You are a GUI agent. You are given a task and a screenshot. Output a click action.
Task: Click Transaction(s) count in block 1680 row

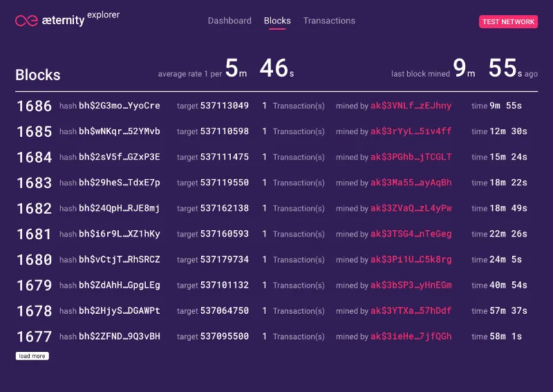click(x=293, y=260)
